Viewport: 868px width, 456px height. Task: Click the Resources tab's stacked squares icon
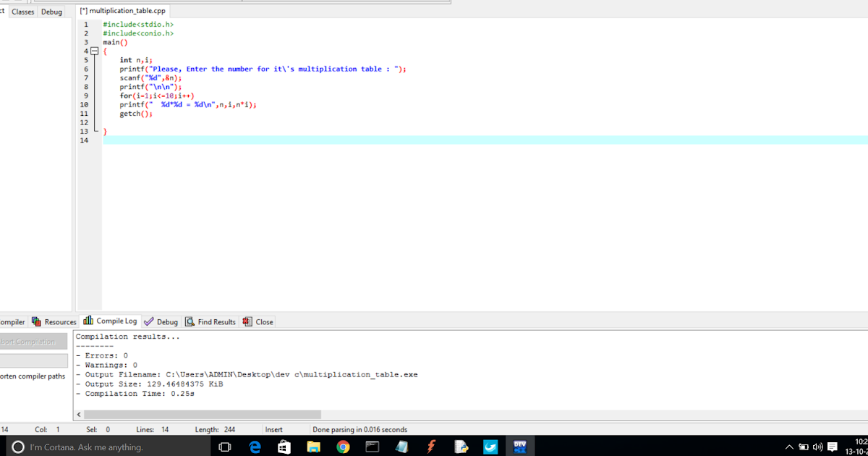(x=36, y=321)
